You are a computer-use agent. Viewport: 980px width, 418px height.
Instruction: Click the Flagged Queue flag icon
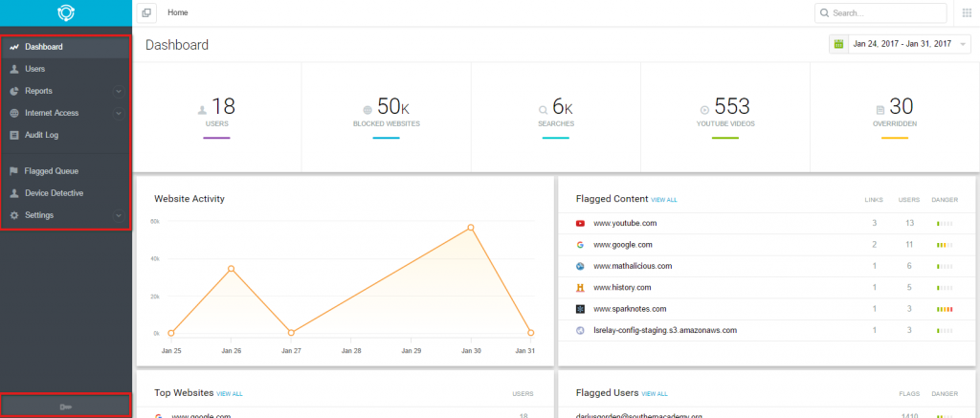(14, 171)
